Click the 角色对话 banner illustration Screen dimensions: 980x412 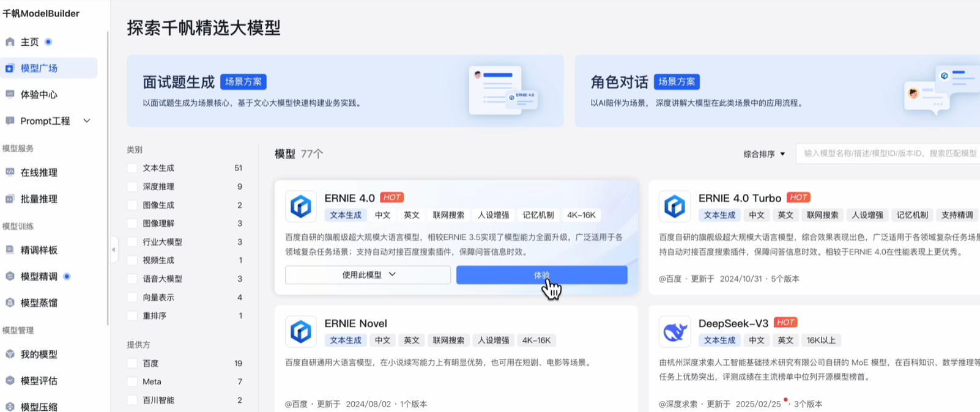942,90
